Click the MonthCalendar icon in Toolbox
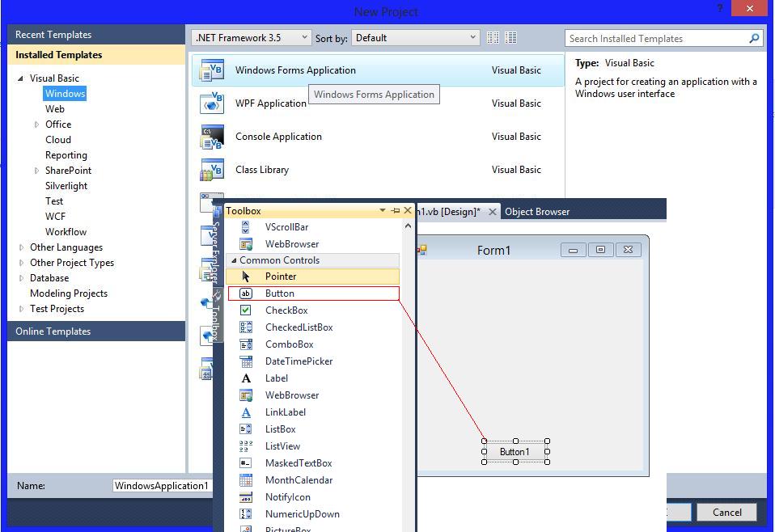Image resolution: width=775 pixels, height=532 pixels. (246, 480)
